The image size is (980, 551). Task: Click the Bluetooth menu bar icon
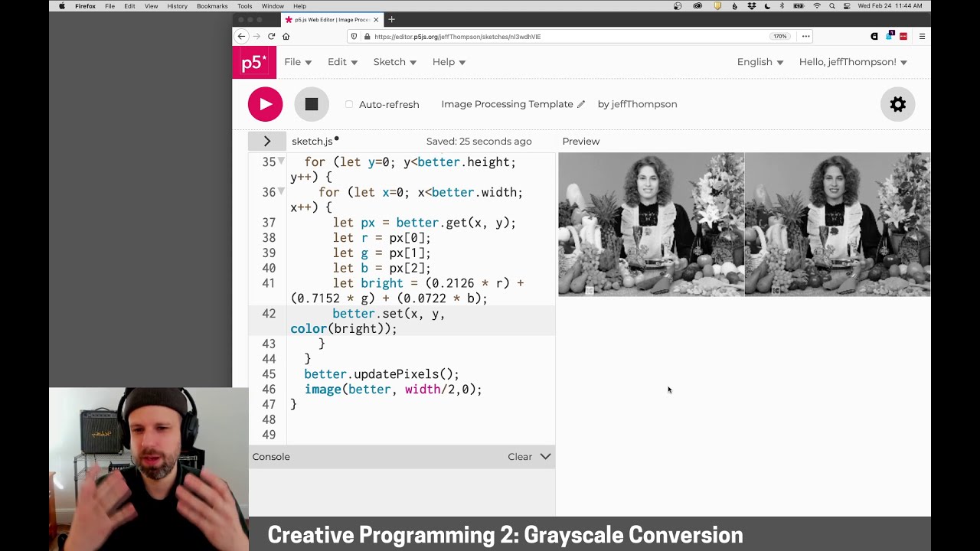tap(782, 5)
